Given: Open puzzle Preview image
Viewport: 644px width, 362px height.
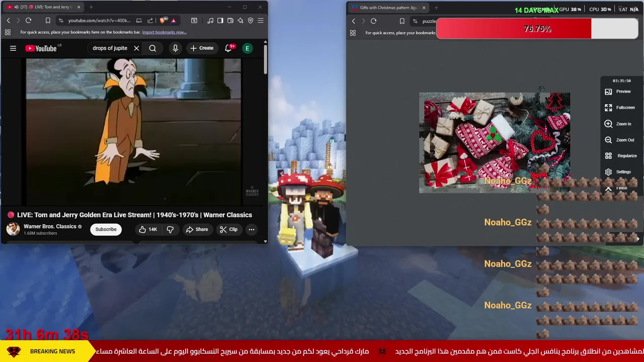Looking at the screenshot, I should pyautogui.click(x=618, y=92).
